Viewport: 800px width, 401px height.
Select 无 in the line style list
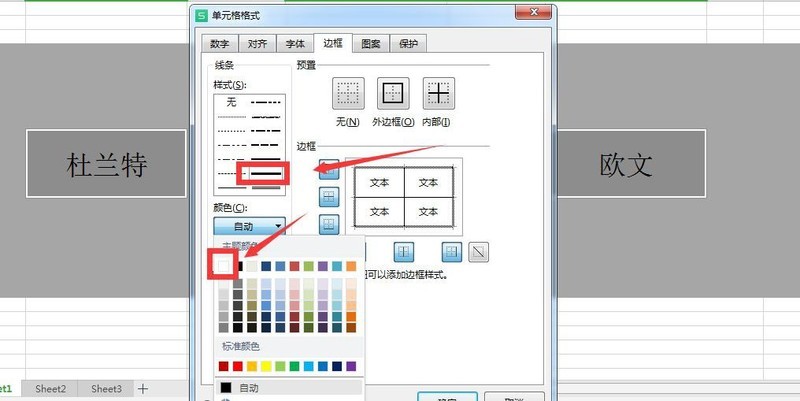point(232,102)
